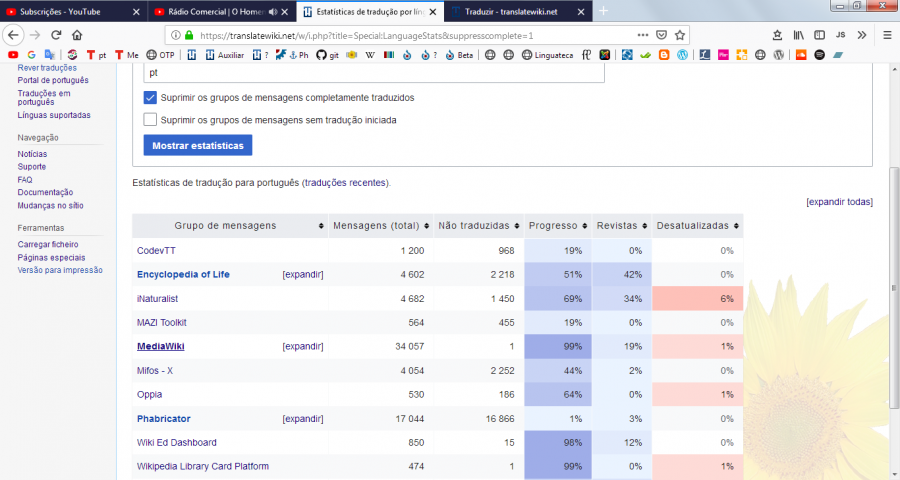The width and height of the screenshot is (900, 480).
Task: Close the Estatísticas de tradução tab
Action: (x=433, y=11)
